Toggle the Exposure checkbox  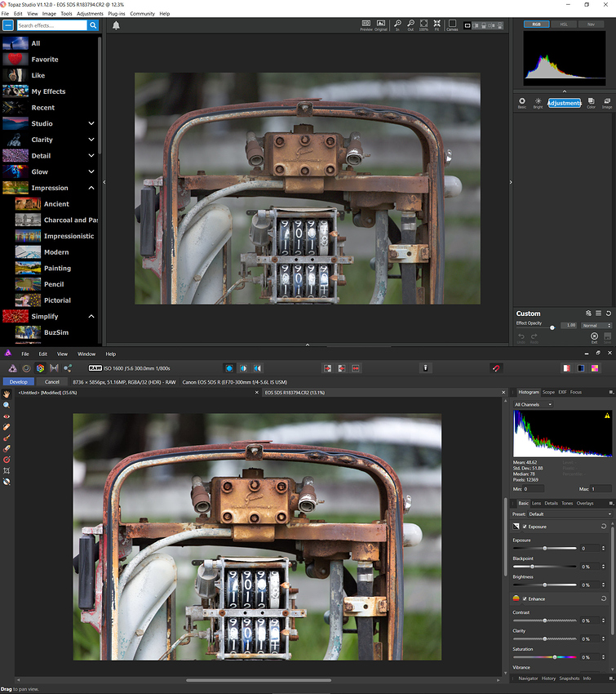point(525,527)
